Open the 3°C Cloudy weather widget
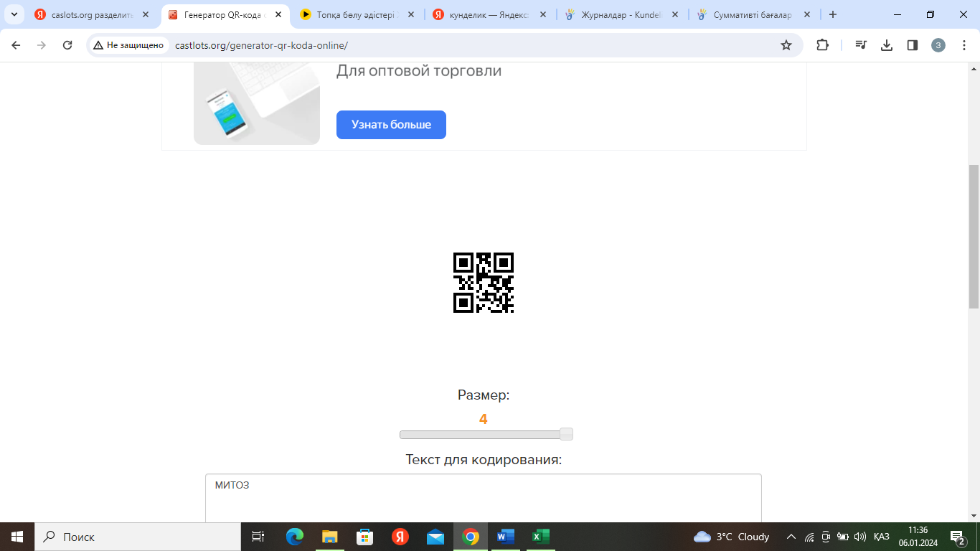Screen dimensions: 980x551 point(732,537)
